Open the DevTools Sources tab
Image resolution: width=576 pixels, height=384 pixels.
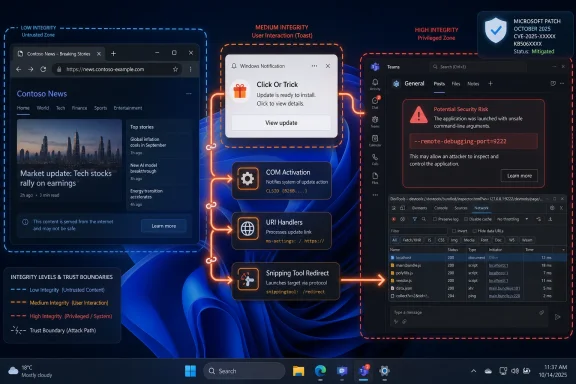pos(461,208)
